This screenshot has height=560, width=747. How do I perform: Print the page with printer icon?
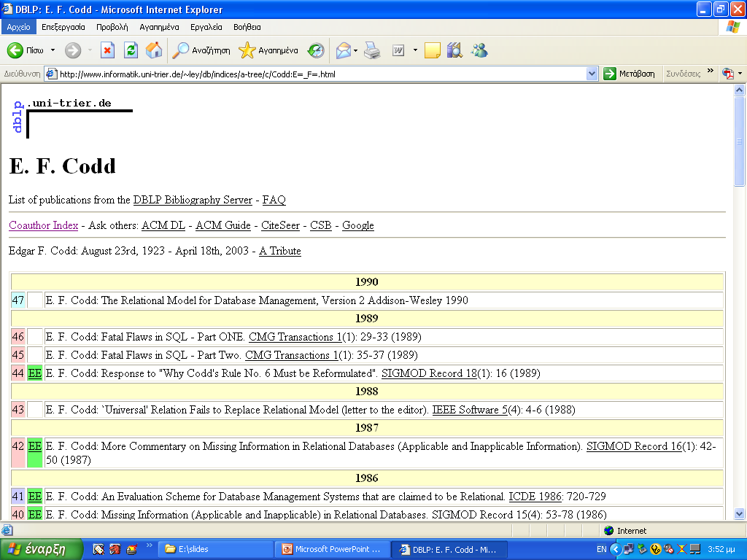click(372, 50)
